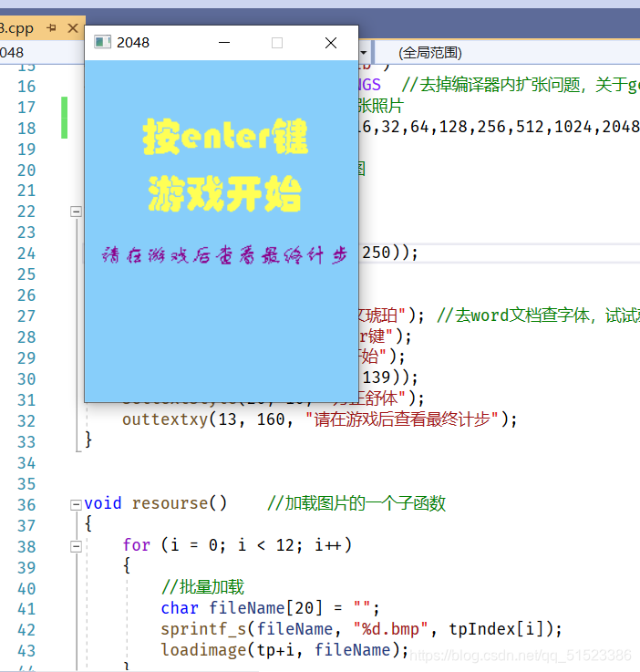Minimize the 2048 game window
This screenshot has width=640, height=672.
(224, 43)
